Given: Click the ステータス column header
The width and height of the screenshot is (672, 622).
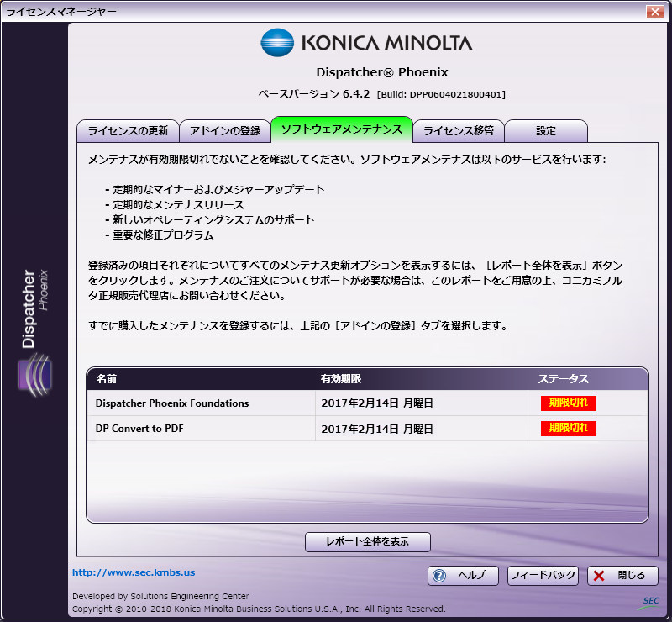Looking at the screenshot, I should click(564, 379).
